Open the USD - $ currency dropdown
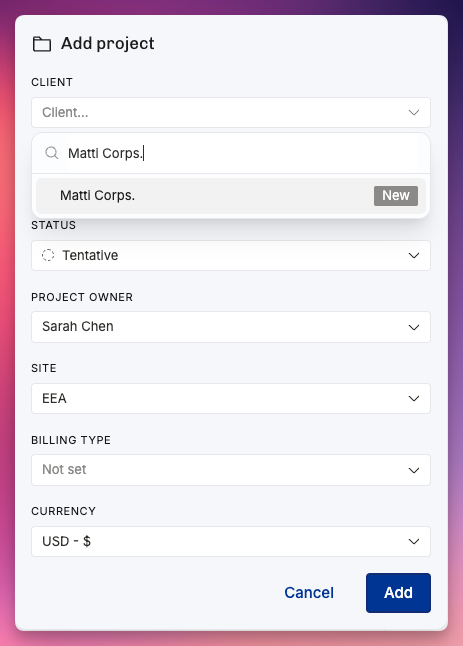 [231, 541]
